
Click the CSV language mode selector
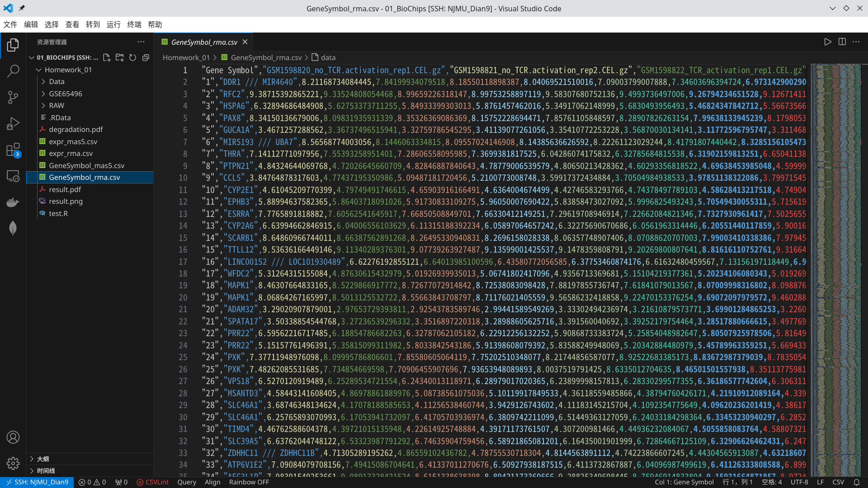(838, 482)
